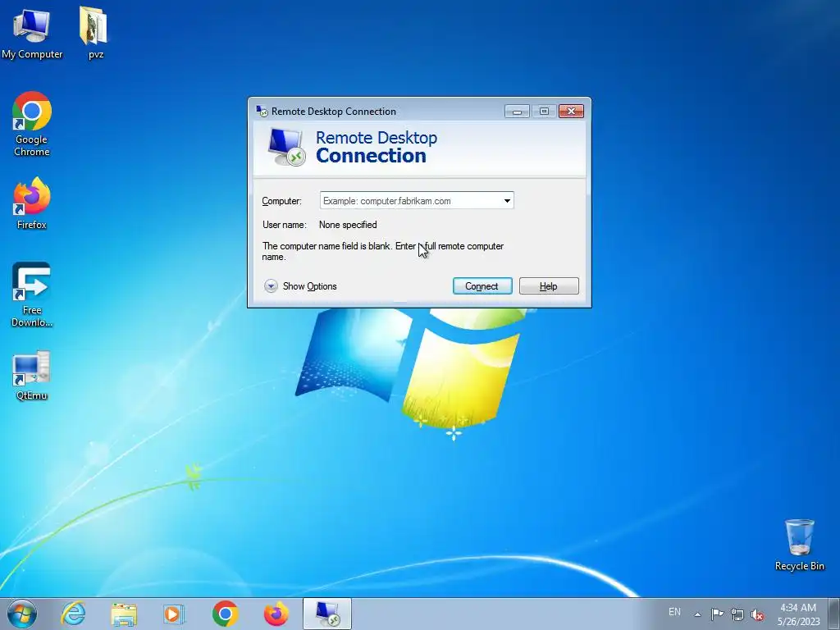Click the EN language indicator

674,612
